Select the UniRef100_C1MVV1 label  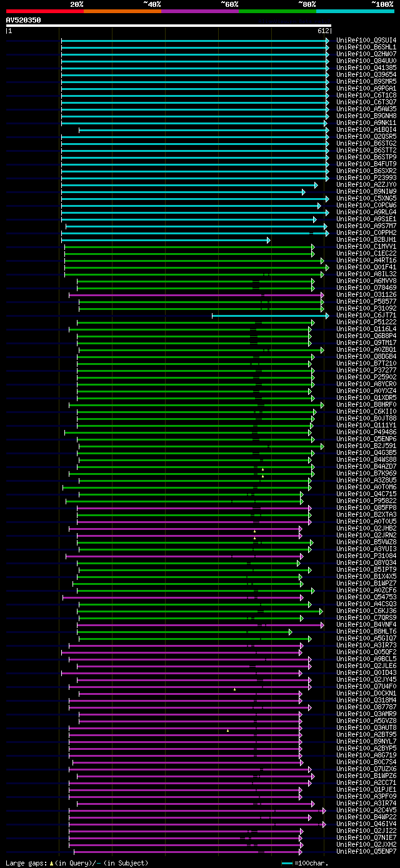pyautogui.click(x=366, y=246)
